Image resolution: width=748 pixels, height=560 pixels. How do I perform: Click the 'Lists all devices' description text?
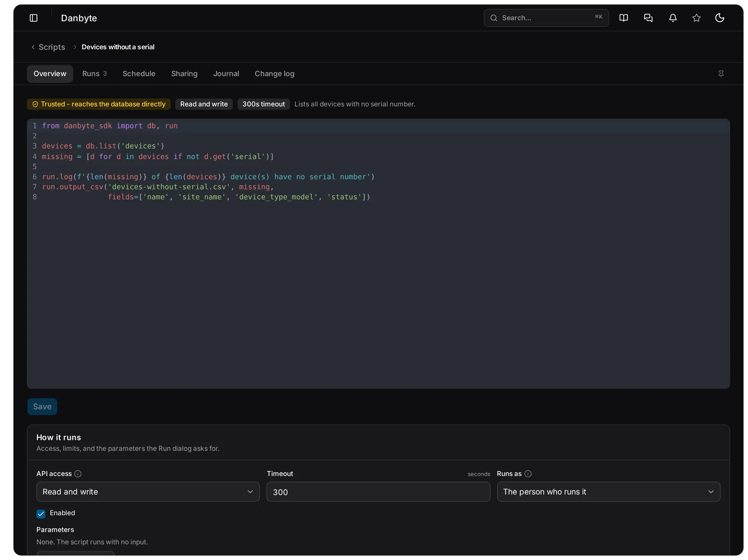[x=355, y=104]
